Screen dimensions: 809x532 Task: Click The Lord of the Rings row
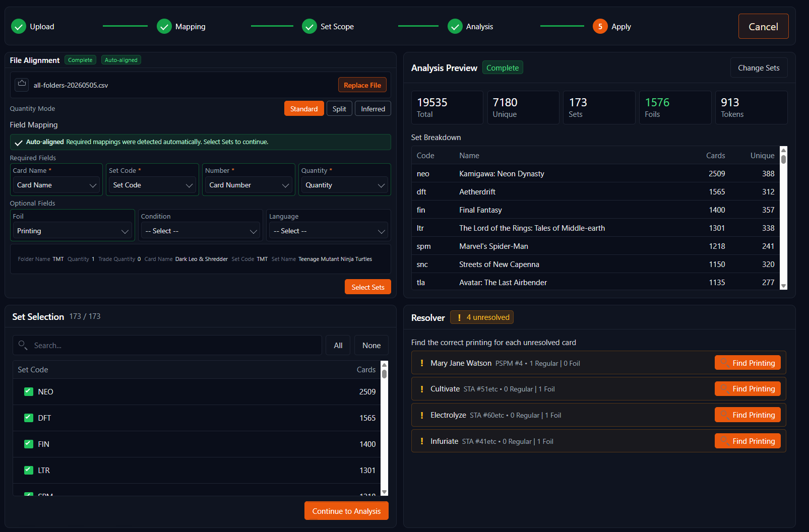(x=595, y=228)
